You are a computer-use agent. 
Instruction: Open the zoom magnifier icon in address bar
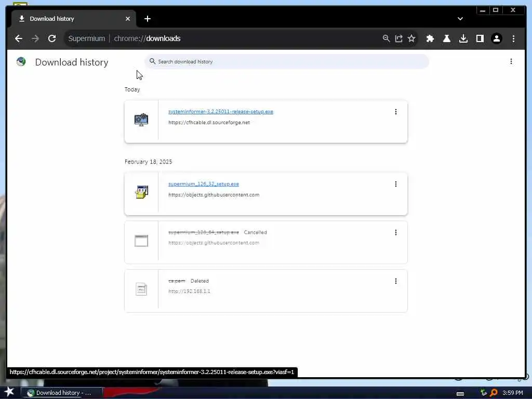[x=386, y=38]
